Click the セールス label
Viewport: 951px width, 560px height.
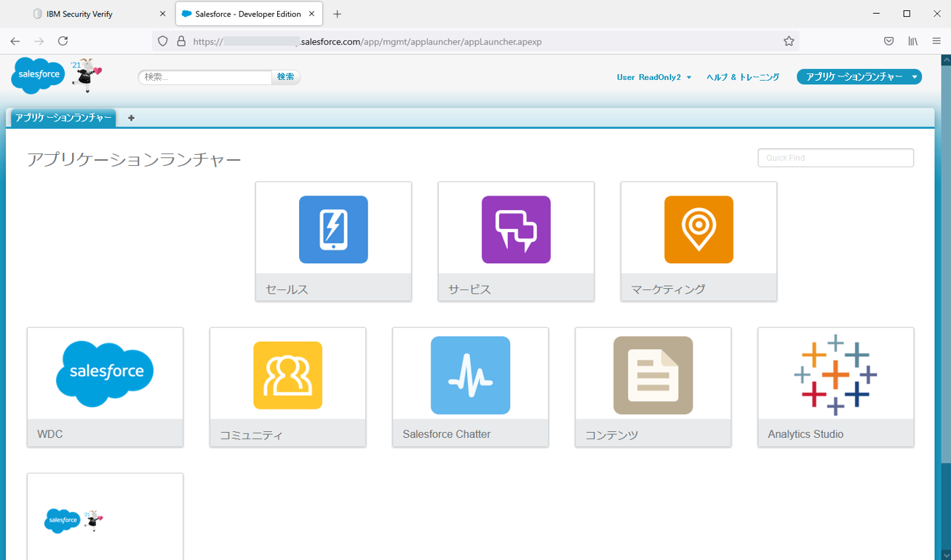pos(287,289)
